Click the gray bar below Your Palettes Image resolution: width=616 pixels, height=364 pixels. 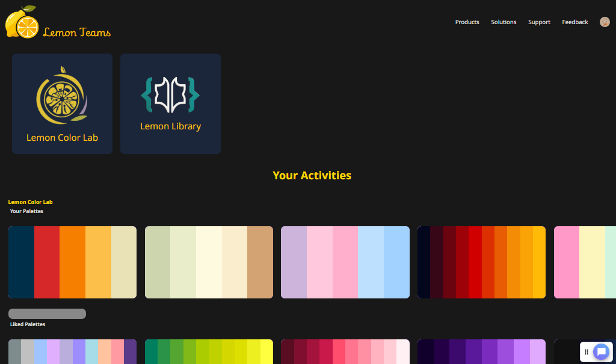(47, 313)
